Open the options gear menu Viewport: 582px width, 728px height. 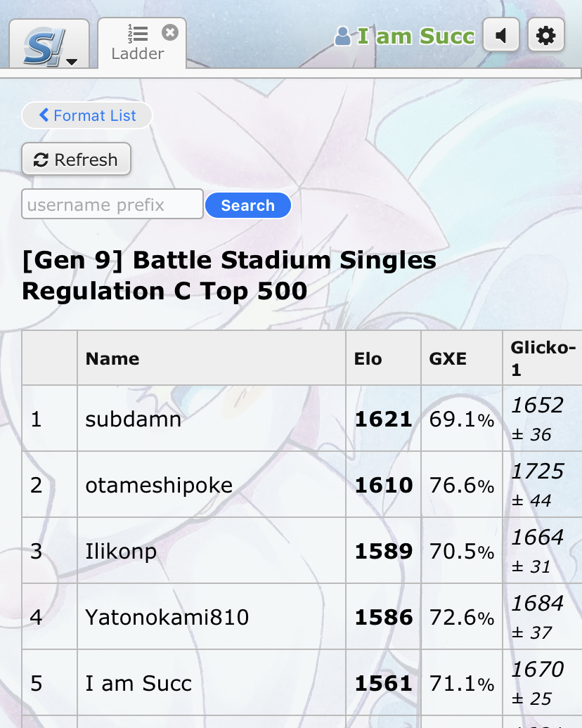pyautogui.click(x=545, y=35)
